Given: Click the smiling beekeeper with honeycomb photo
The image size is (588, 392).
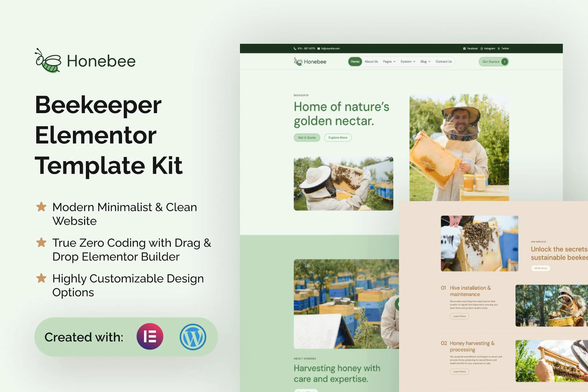Looking at the screenshot, I should (459, 147).
